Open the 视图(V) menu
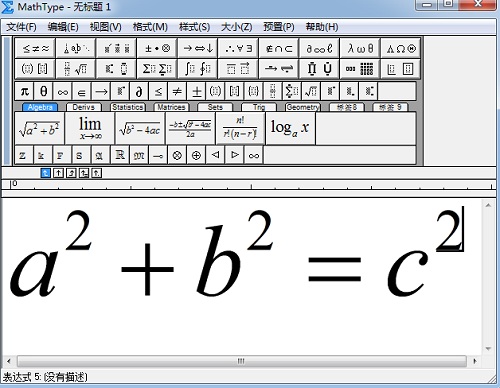 pyautogui.click(x=105, y=27)
